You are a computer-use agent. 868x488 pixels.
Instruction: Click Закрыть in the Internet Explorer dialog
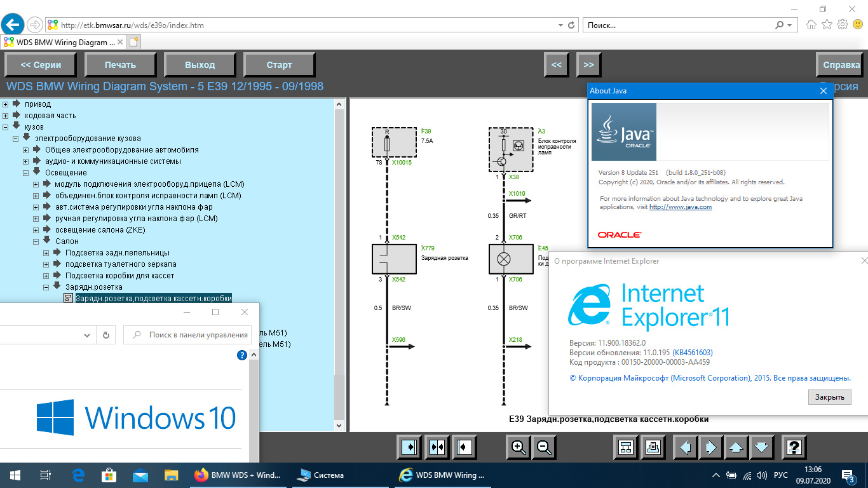829,397
